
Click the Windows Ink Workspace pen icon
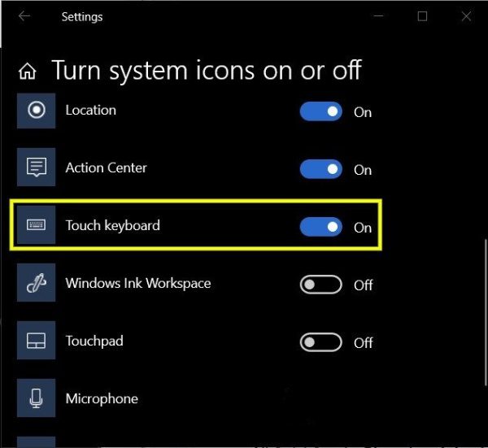(x=36, y=282)
